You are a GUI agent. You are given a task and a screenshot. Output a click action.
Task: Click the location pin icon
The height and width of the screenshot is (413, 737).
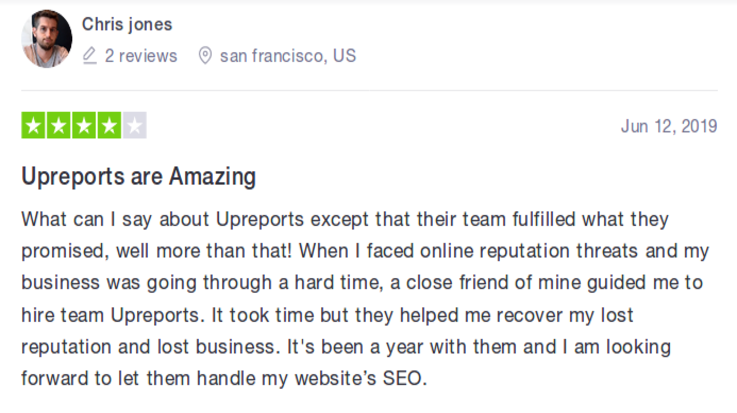point(205,55)
